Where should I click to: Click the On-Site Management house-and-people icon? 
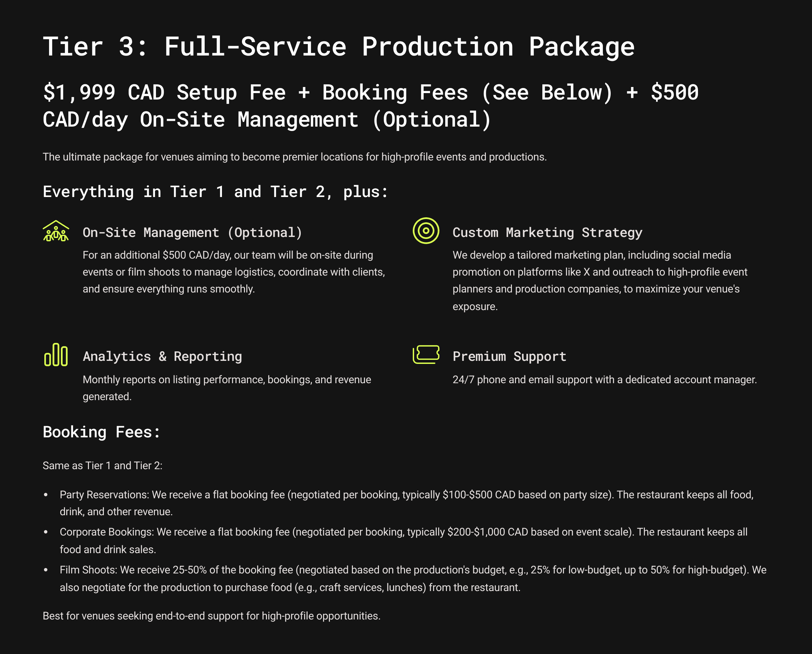tap(56, 231)
